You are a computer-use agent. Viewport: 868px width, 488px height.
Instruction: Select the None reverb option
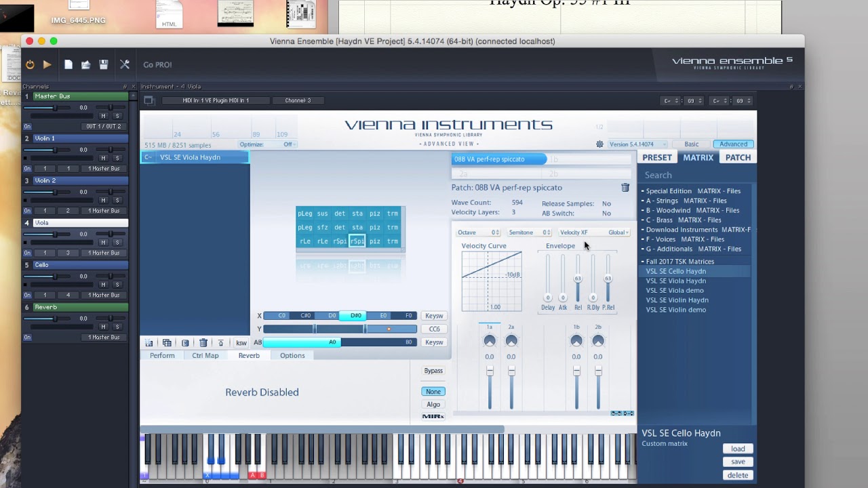(x=433, y=392)
